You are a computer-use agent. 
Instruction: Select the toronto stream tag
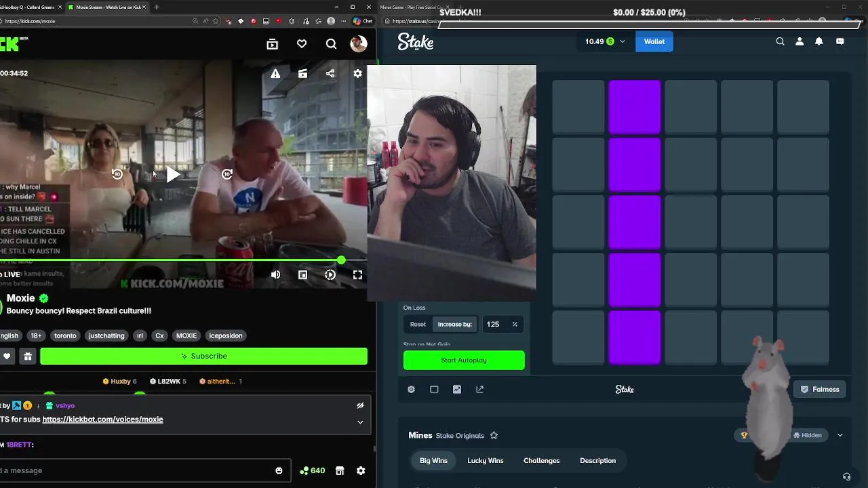pyautogui.click(x=66, y=335)
